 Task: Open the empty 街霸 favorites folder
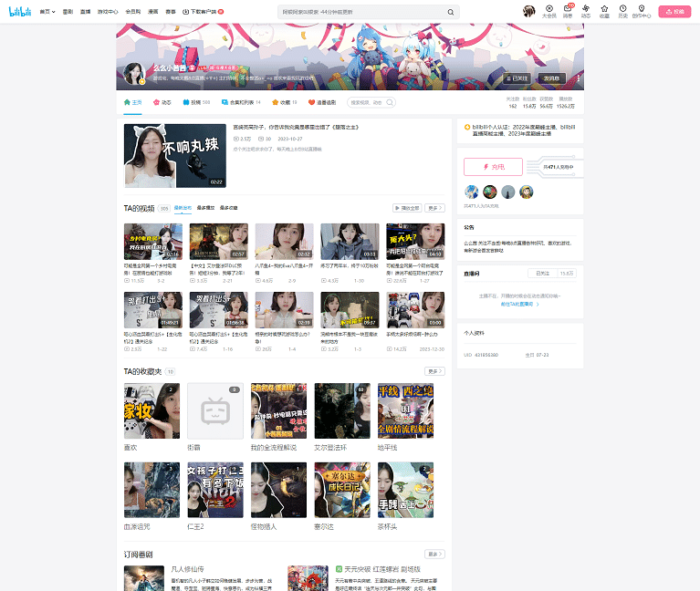point(215,410)
